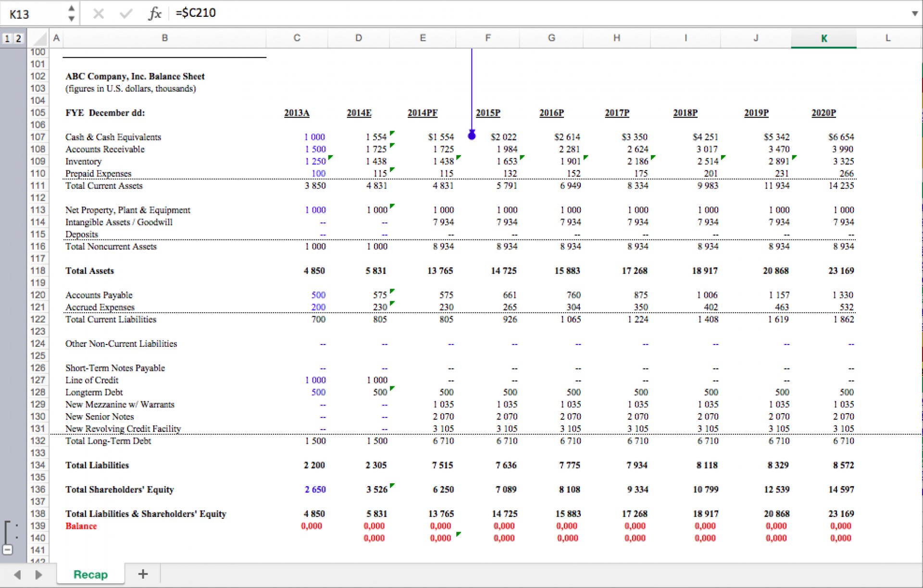
Task: Select column B header
Action: coord(164,38)
